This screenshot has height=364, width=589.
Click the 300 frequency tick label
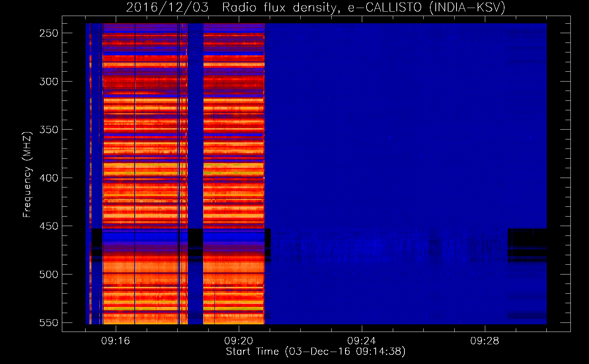coord(49,82)
